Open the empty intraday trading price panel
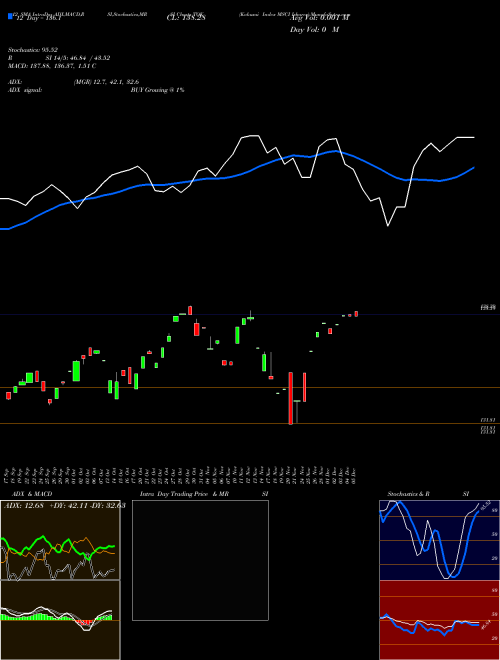 pos(200,560)
